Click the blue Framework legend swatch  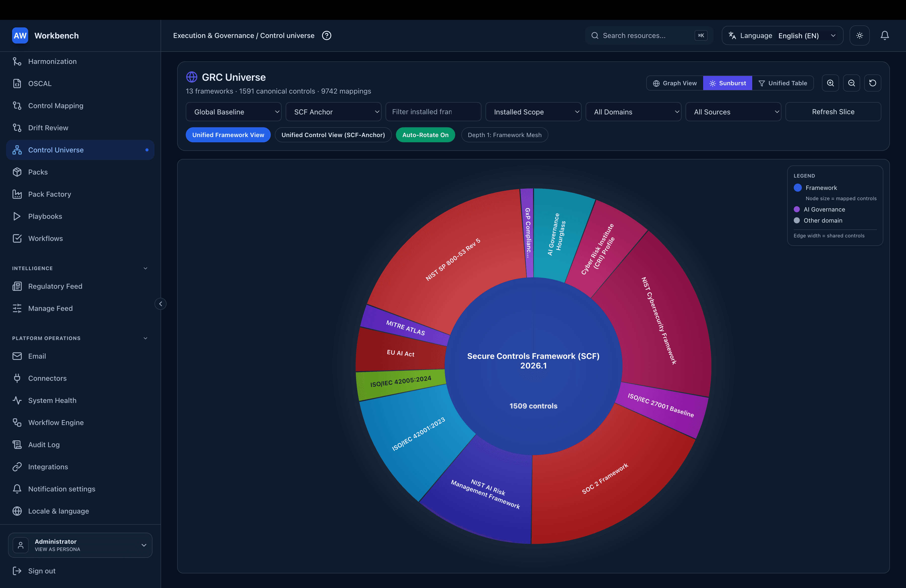798,188
